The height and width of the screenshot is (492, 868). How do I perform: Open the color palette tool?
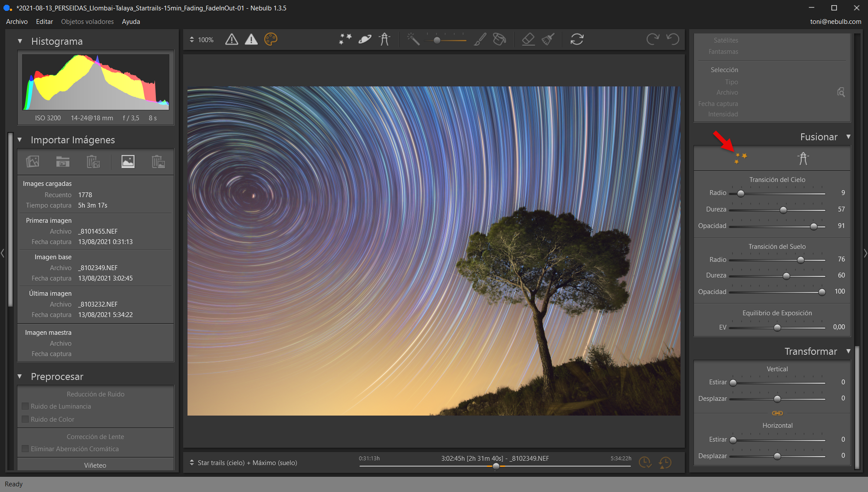pyautogui.click(x=271, y=40)
